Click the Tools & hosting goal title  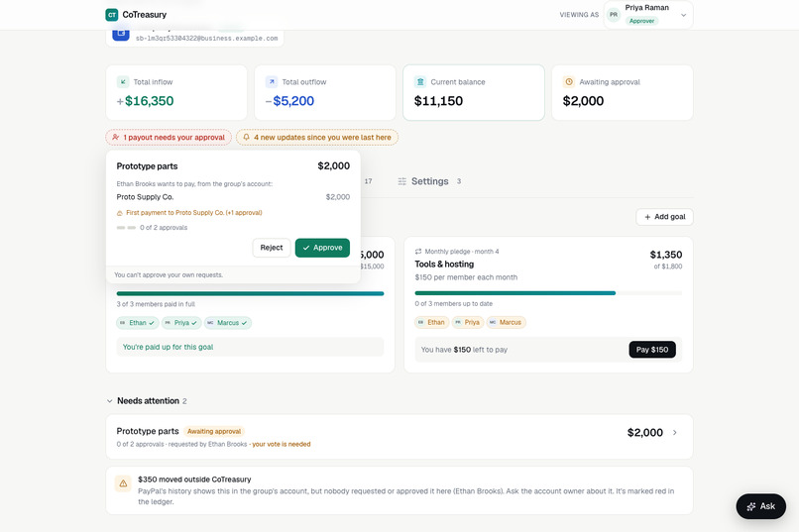pyautogui.click(x=444, y=265)
